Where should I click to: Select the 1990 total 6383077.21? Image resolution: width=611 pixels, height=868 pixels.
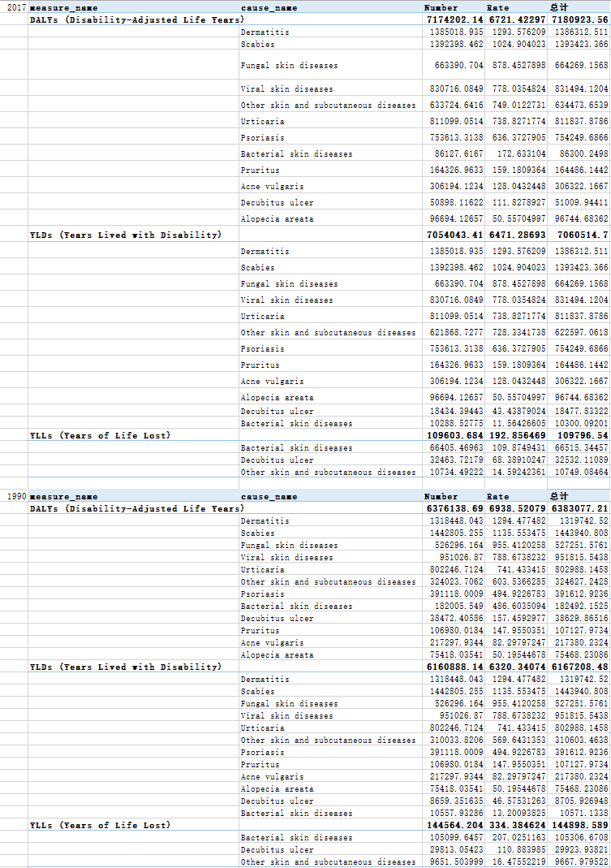tap(579, 509)
